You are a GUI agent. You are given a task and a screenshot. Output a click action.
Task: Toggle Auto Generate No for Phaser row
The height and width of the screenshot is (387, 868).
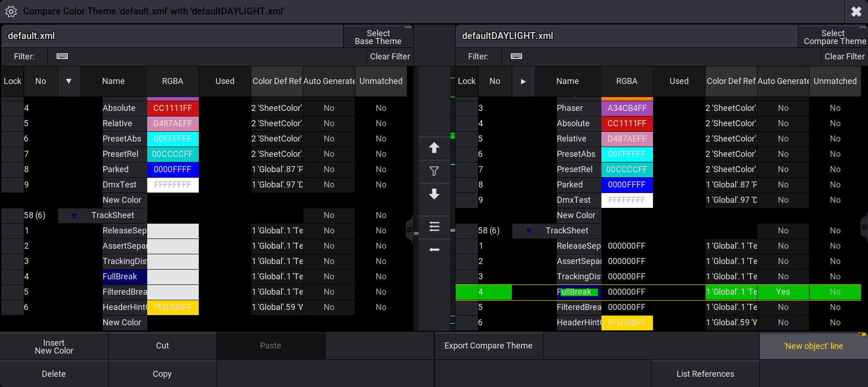(783, 108)
